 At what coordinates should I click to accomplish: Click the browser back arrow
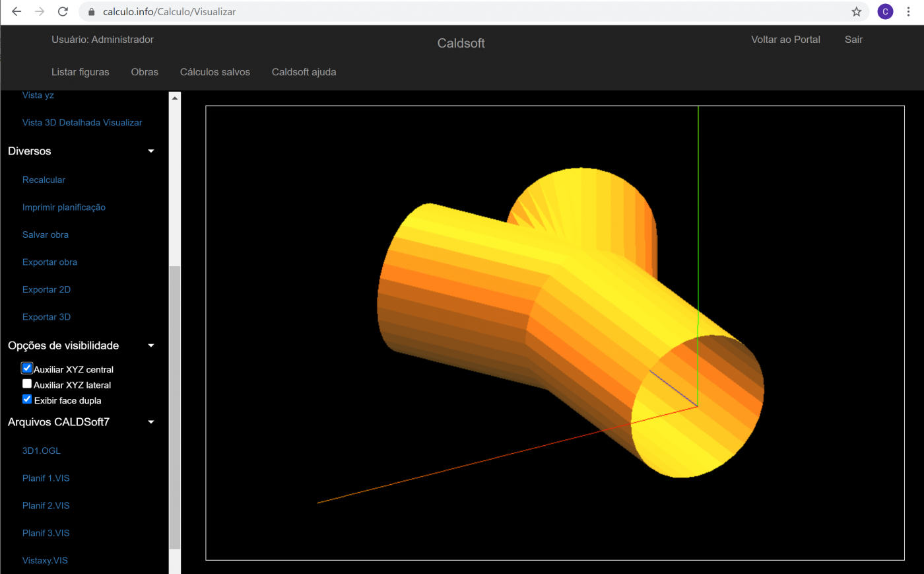(x=16, y=12)
